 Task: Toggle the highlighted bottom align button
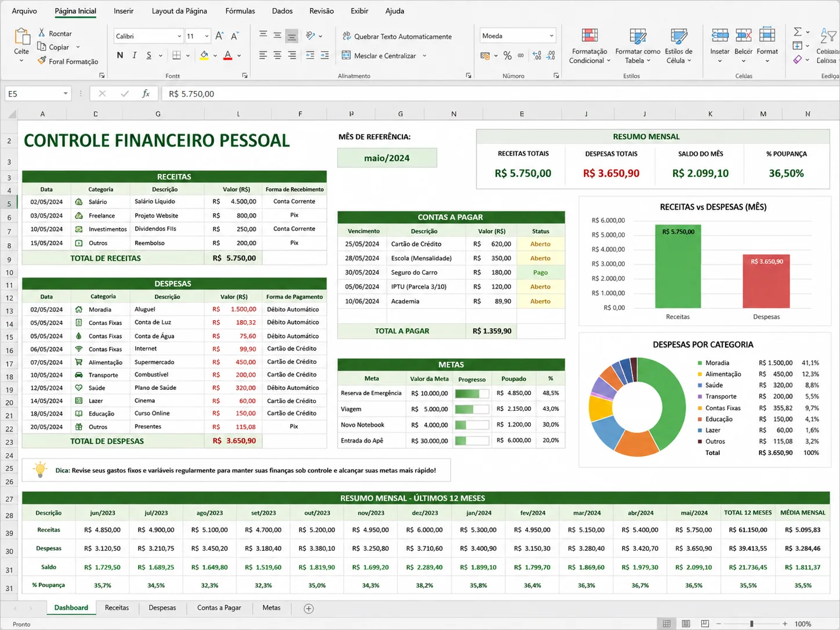point(292,36)
